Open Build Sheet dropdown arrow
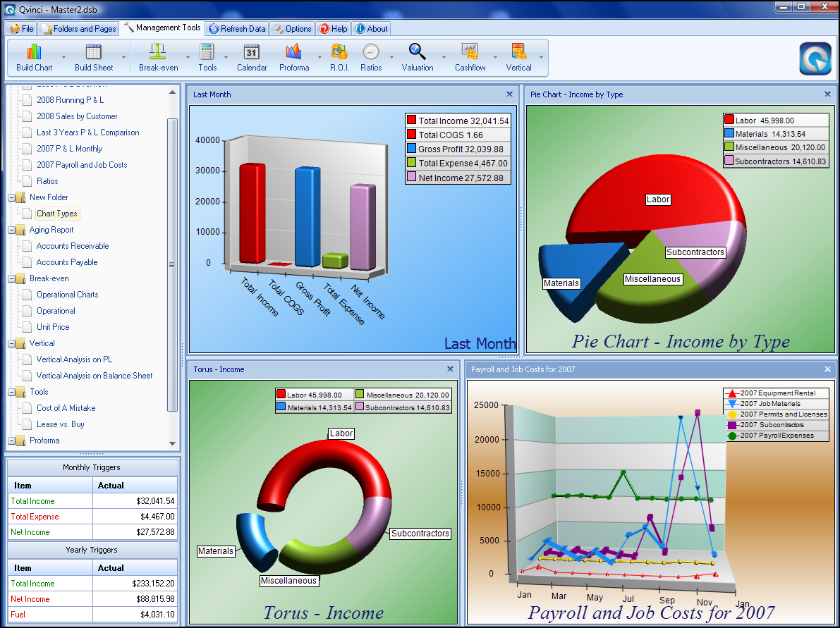Image resolution: width=840 pixels, height=628 pixels. pyautogui.click(x=123, y=57)
